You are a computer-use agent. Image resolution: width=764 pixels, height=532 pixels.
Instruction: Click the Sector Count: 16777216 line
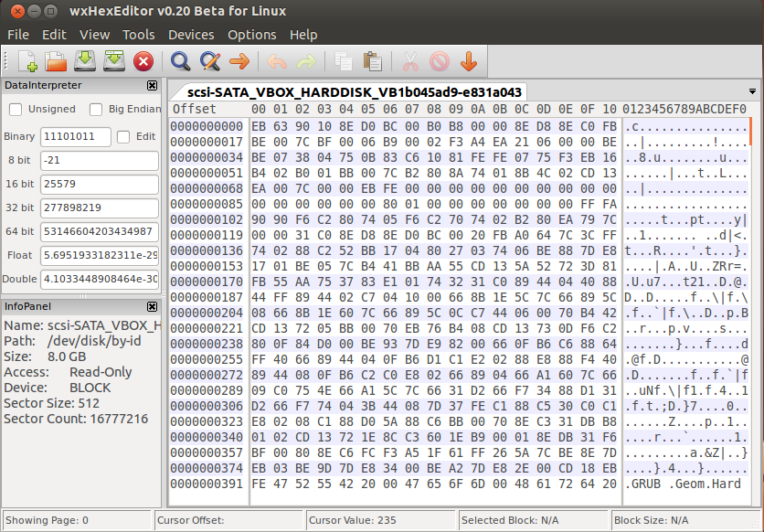(x=76, y=419)
